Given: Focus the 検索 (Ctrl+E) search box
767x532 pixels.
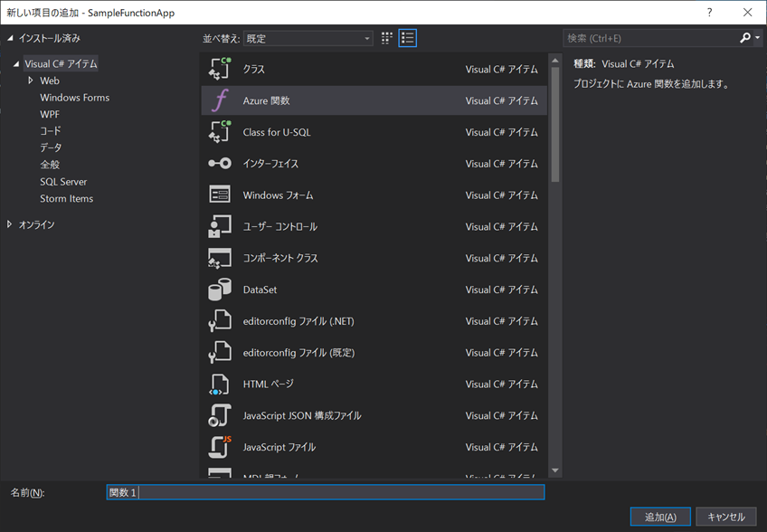Looking at the screenshot, I should tap(650, 38).
